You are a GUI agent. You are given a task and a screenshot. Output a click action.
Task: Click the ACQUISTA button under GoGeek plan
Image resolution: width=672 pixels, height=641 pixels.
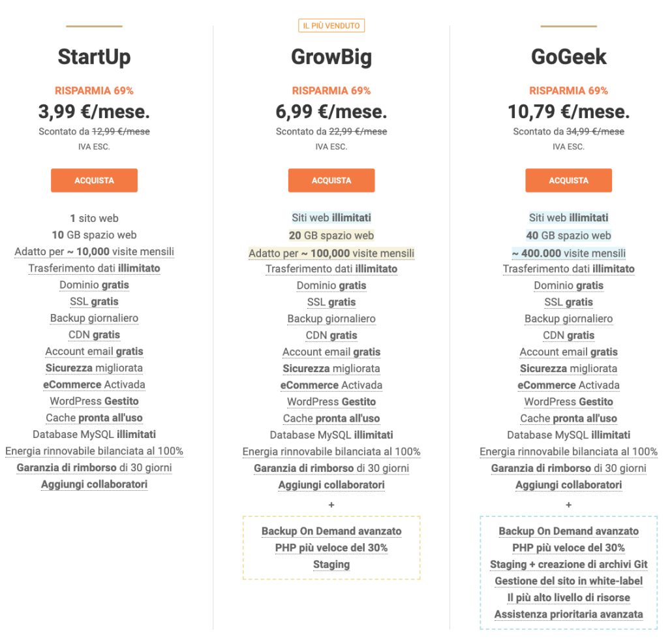(568, 180)
